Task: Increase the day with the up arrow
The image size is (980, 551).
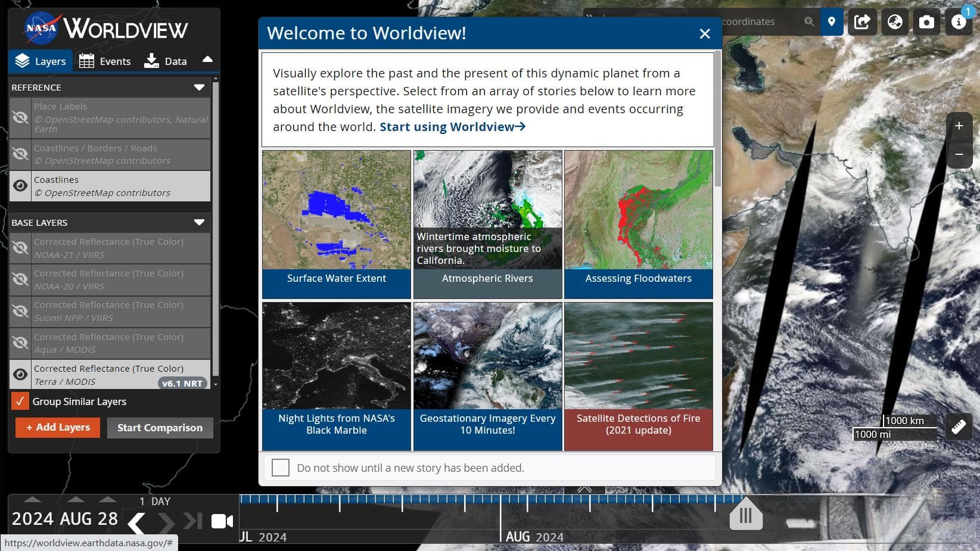Action: pos(107,499)
